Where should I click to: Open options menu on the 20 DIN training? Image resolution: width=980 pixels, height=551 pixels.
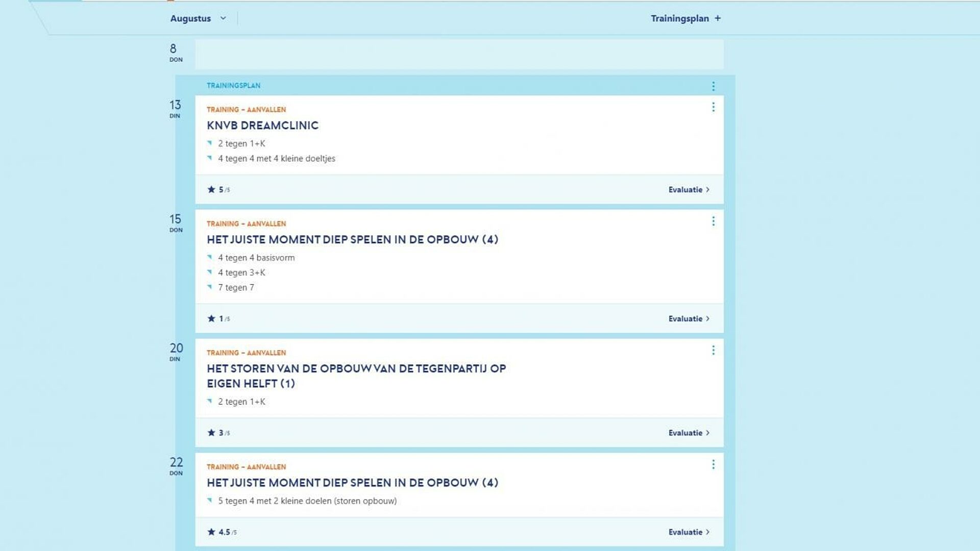point(713,350)
